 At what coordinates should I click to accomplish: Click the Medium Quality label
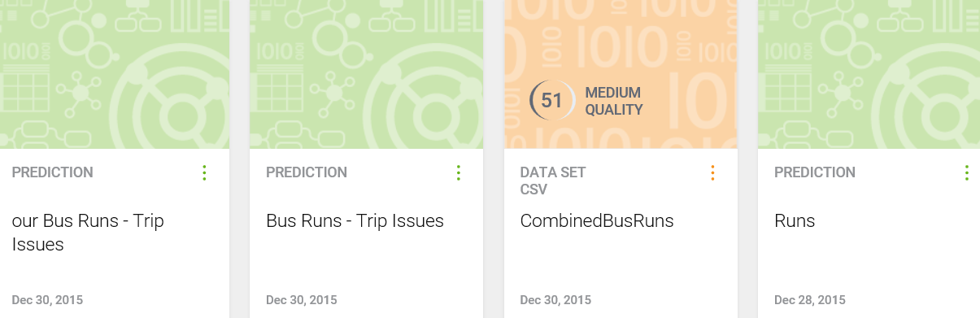click(614, 101)
